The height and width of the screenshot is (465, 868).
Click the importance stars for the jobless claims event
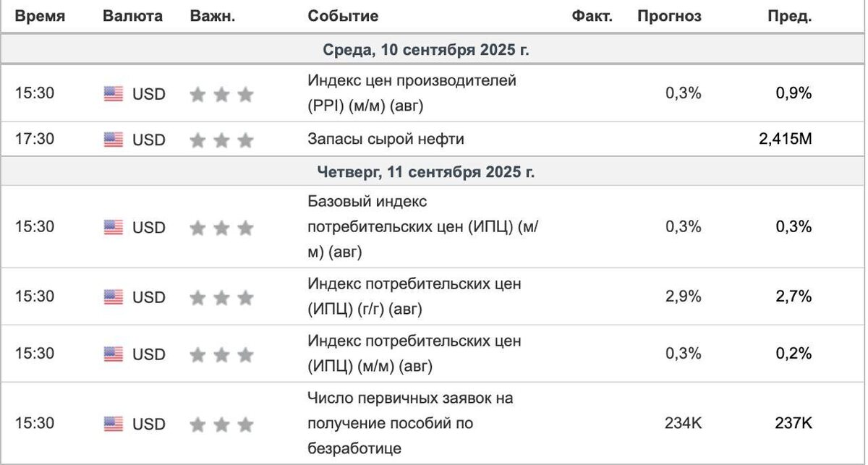click(x=221, y=424)
